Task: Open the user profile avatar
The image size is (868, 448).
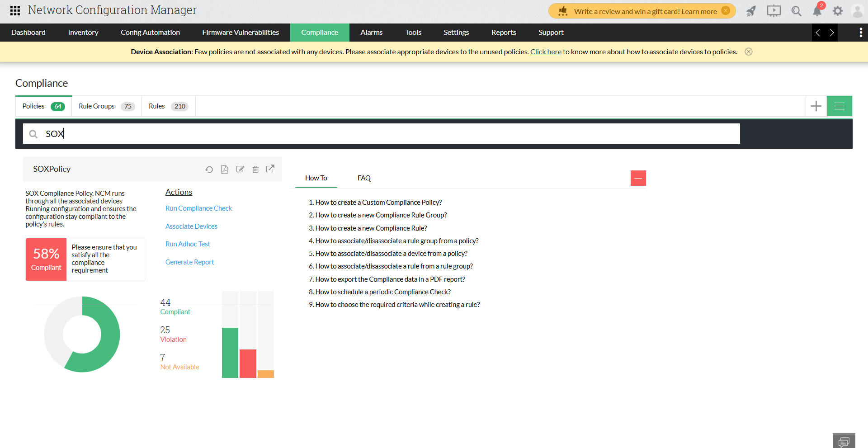Action: [858, 11]
